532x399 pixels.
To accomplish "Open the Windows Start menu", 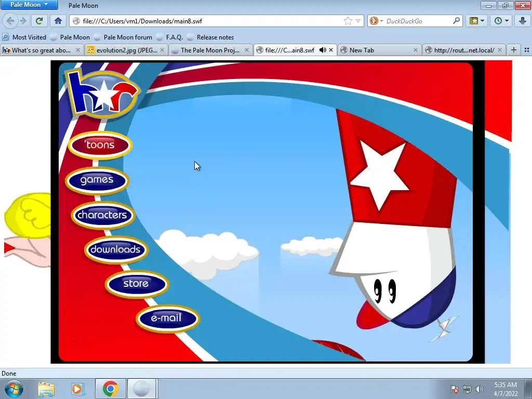I will click(14, 389).
